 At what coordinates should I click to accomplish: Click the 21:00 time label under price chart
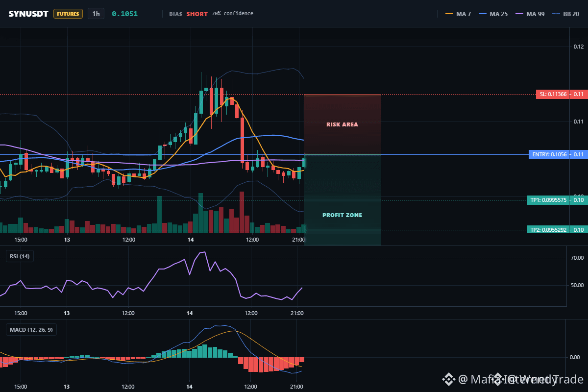click(297, 240)
